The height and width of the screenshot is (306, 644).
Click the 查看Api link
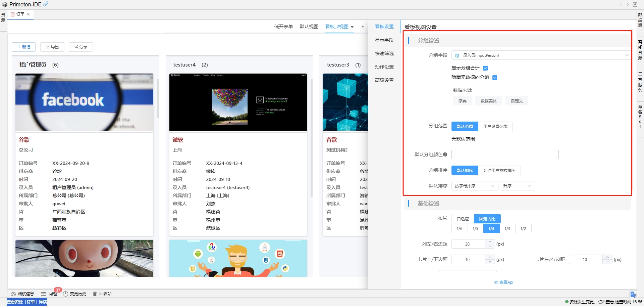coord(504,282)
